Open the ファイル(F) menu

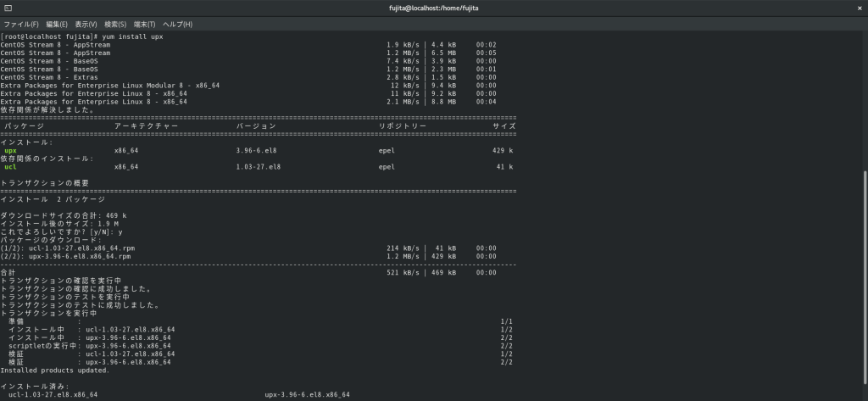[20, 24]
